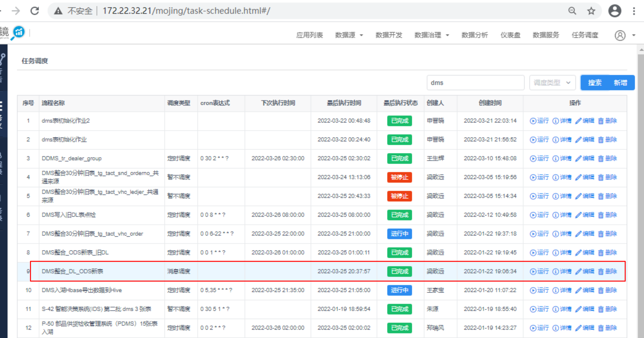Open browser profile account icon
The height and width of the screenshot is (338, 644).
pyautogui.click(x=615, y=11)
